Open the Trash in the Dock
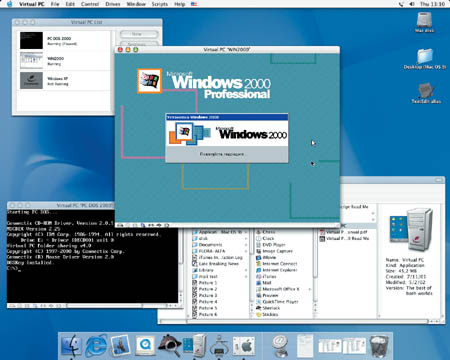The image size is (450, 360). point(379,346)
